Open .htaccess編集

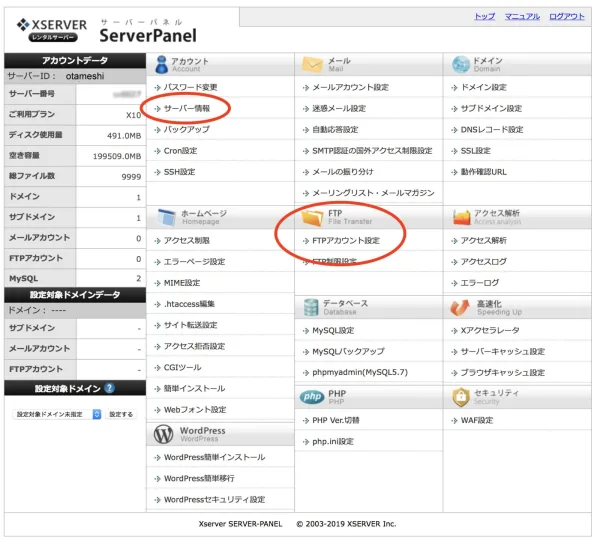pos(189,304)
